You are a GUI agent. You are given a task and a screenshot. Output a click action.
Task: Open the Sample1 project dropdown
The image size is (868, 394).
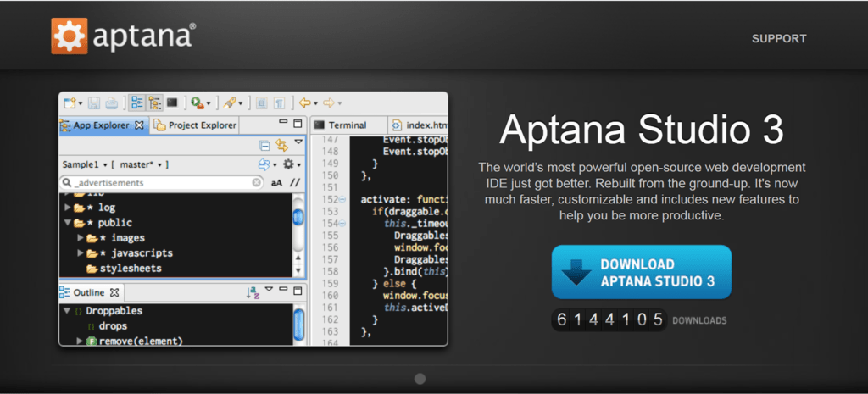(84, 165)
